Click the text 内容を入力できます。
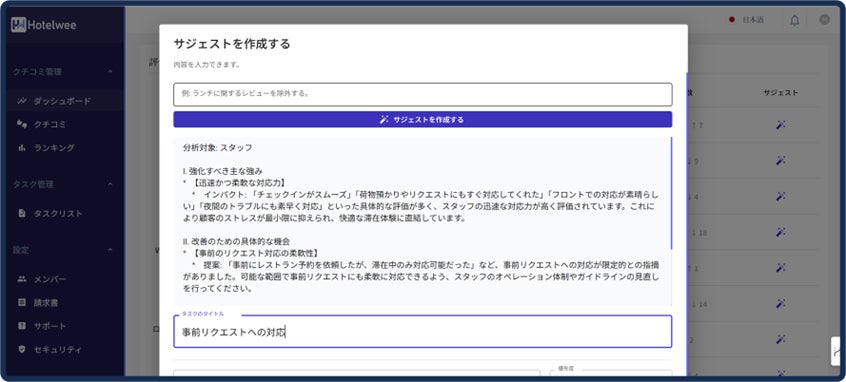This screenshot has width=846, height=382. pos(207,65)
